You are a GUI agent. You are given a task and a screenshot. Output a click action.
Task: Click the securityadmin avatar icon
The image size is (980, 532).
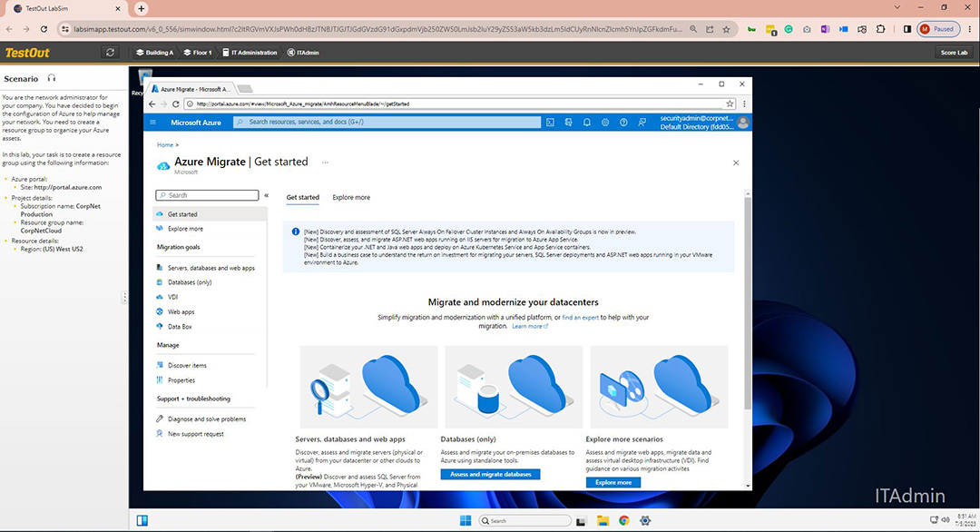[743, 122]
